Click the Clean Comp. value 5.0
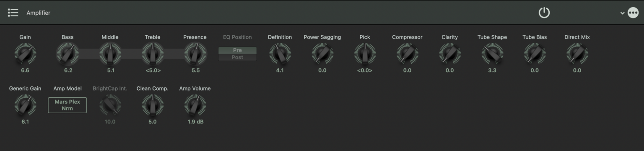This screenshot has width=644, height=151. 153,122
